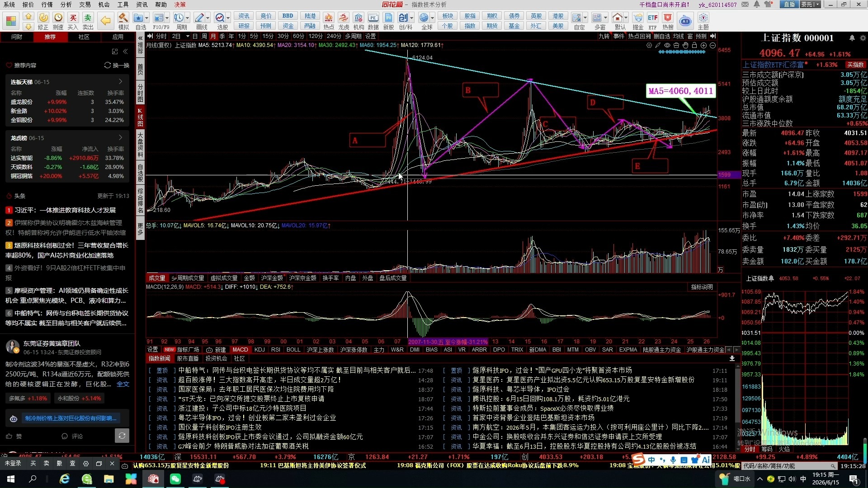Toggle the alert bell next to 上证指数 000001
Screen dimensions: 868x488
(x=852, y=38)
